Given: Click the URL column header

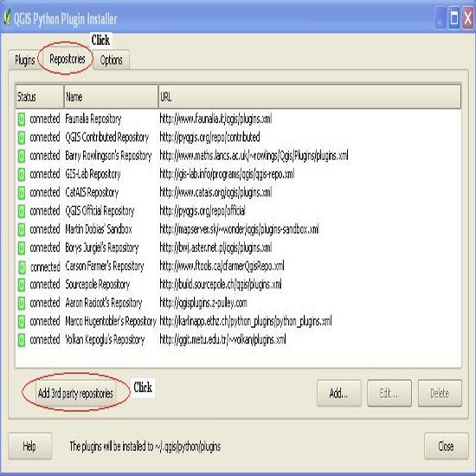Looking at the screenshot, I should pos(310,97).
